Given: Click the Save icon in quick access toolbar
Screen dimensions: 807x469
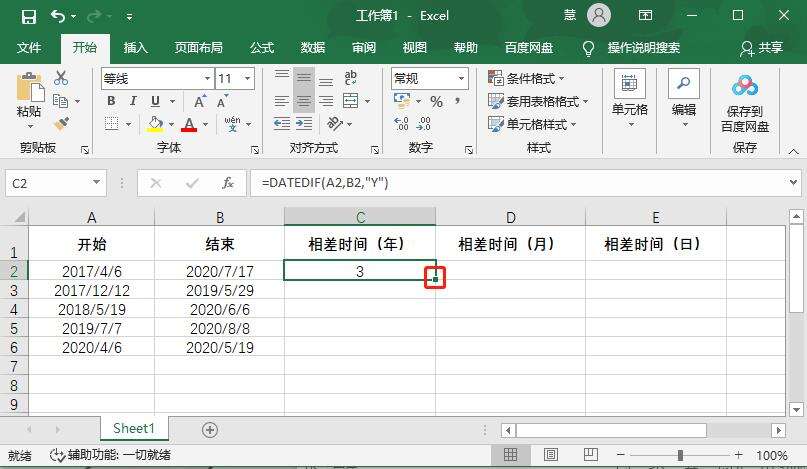Looking at the screenshot, I should [x=29, y=17].
